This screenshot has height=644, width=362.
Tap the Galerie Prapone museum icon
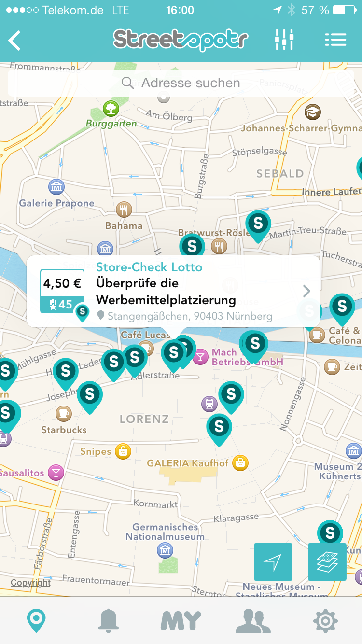pyautogui.click(x=57, y=186)
